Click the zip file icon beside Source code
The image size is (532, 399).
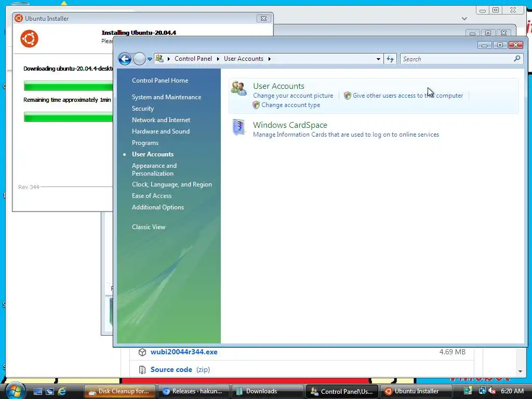[142, 370]
